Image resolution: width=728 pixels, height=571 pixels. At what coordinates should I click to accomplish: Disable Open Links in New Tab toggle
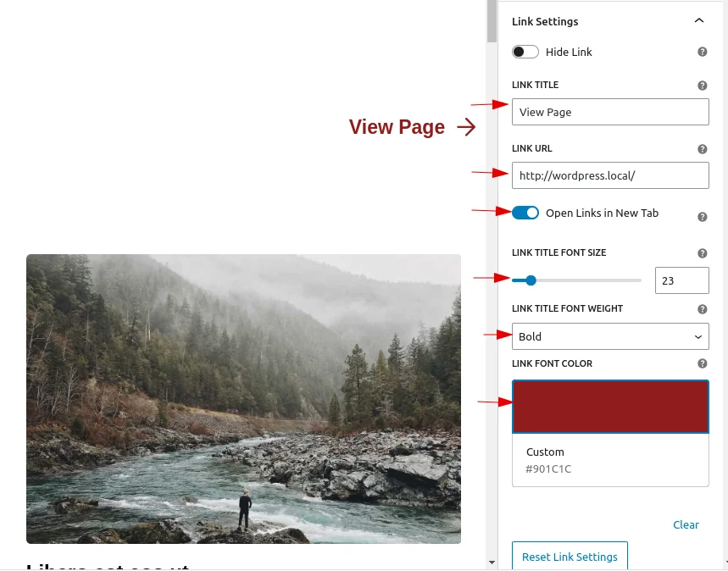coord(525,213)
